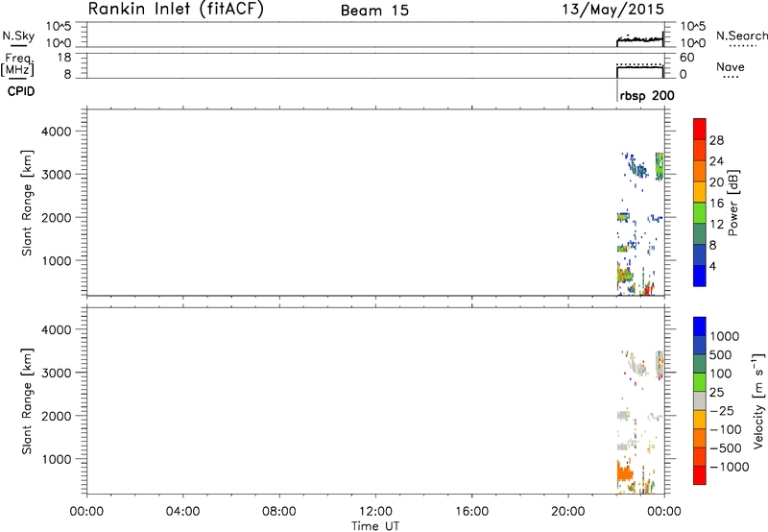Click the 3000 tick of the power panel
The width and height of the screenshot is (768, 532).
coord(56,175)
